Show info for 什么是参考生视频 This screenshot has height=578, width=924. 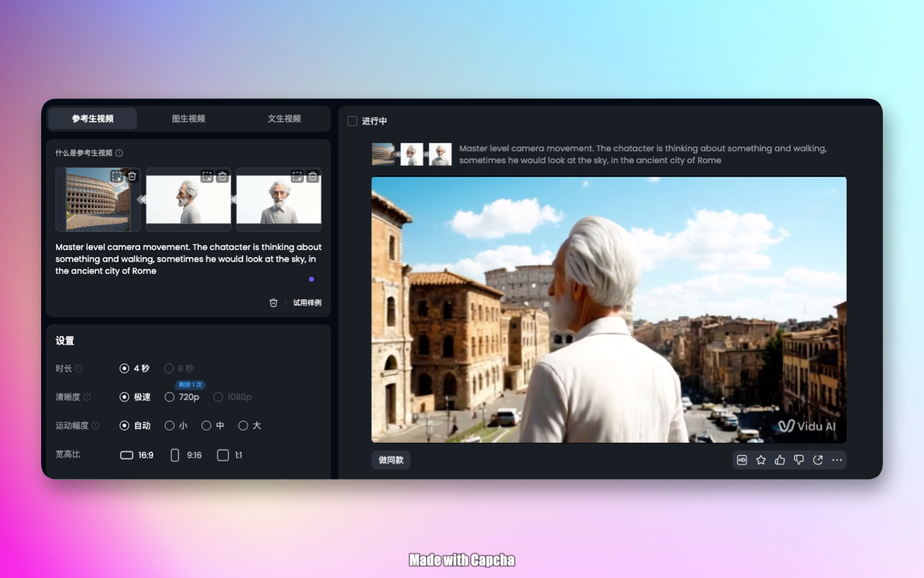point(119,153)
